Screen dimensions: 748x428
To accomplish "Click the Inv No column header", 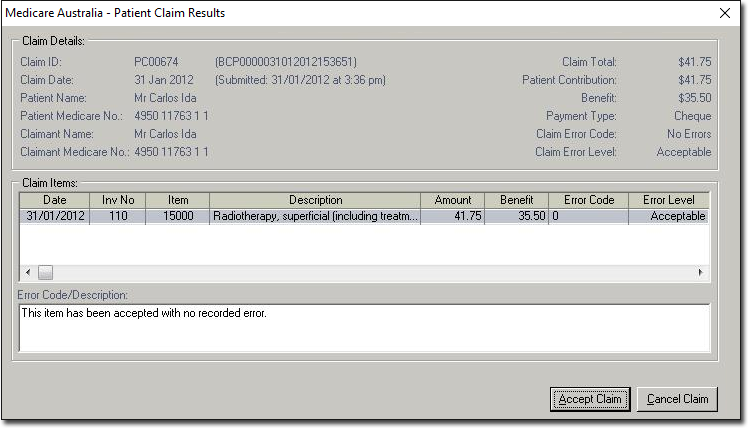I will pos(117,200).
